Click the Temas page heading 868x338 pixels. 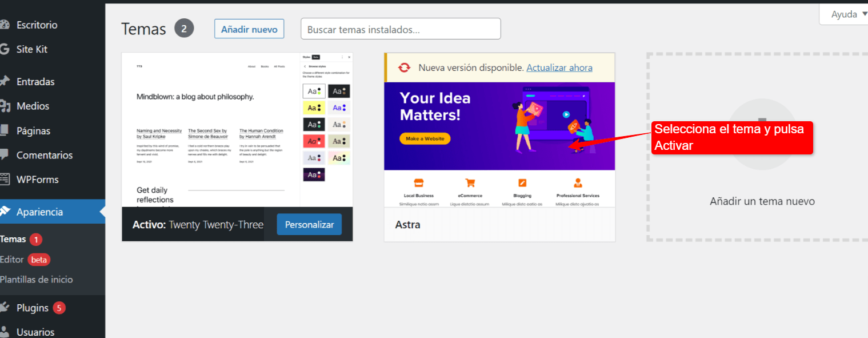(x=143, y=29)
